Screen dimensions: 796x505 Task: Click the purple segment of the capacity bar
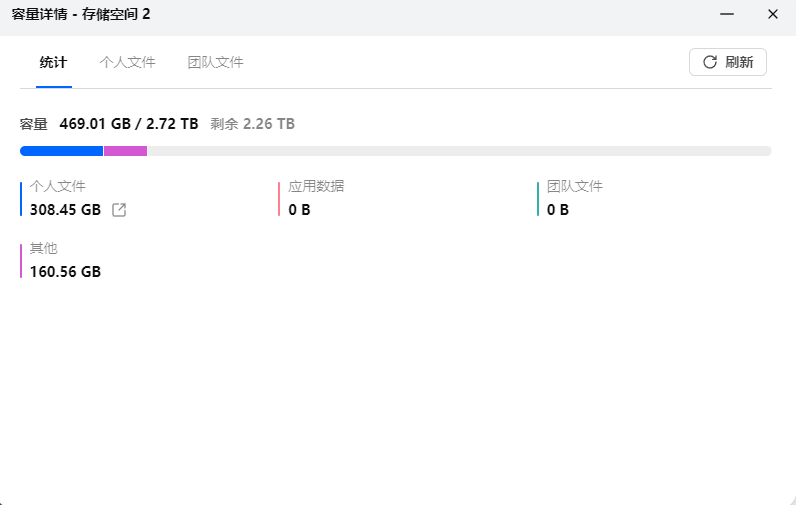(x=125, y=151)
